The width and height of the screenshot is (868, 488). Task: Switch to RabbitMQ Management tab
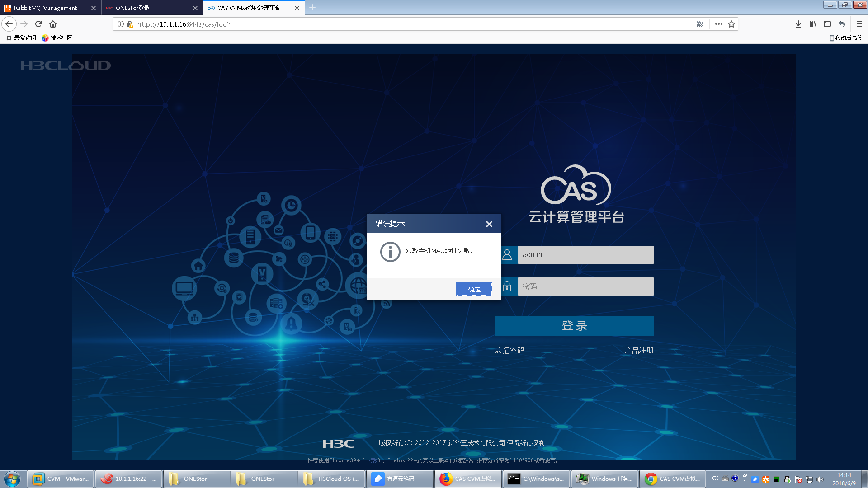click(45, 8)
